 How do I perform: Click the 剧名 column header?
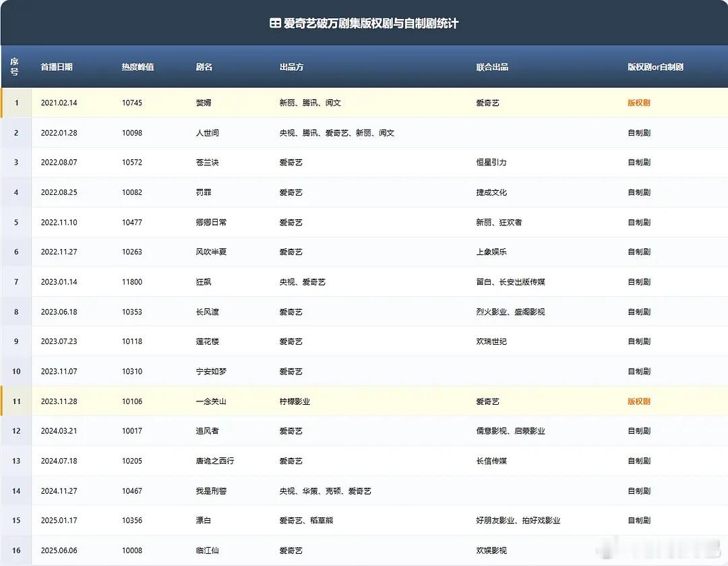point(204,67)
